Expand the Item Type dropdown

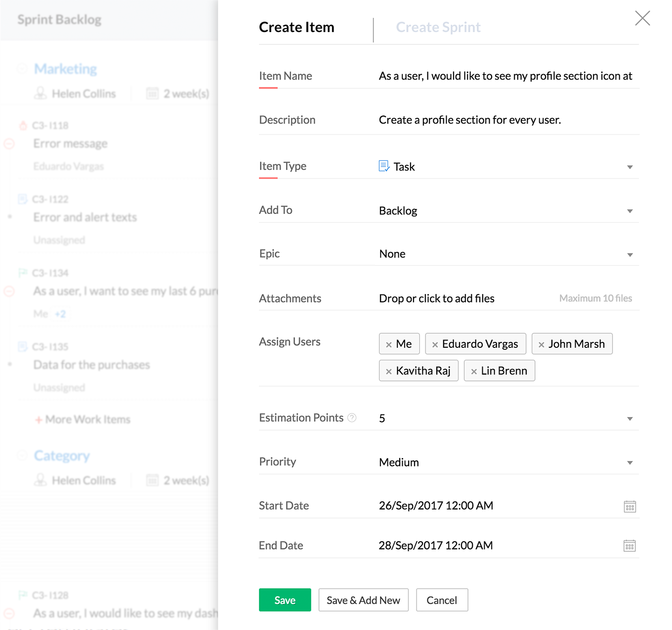pos(630,167)
